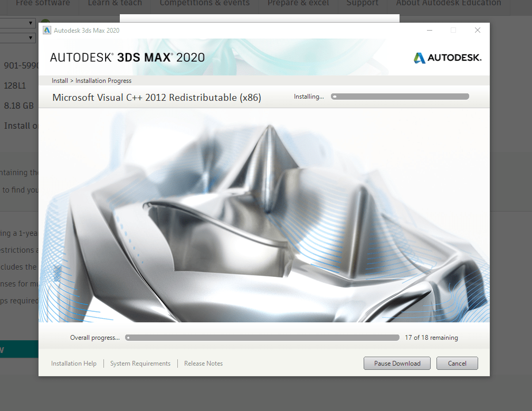
Task: Close the Autodesk 3ds Max installer window
Action: click(x=477, y=30)
